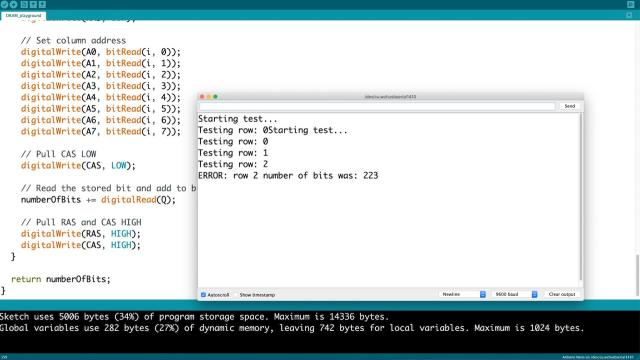
Task: Click the Serial Monitor title bar
Action: tap(390, 97)
